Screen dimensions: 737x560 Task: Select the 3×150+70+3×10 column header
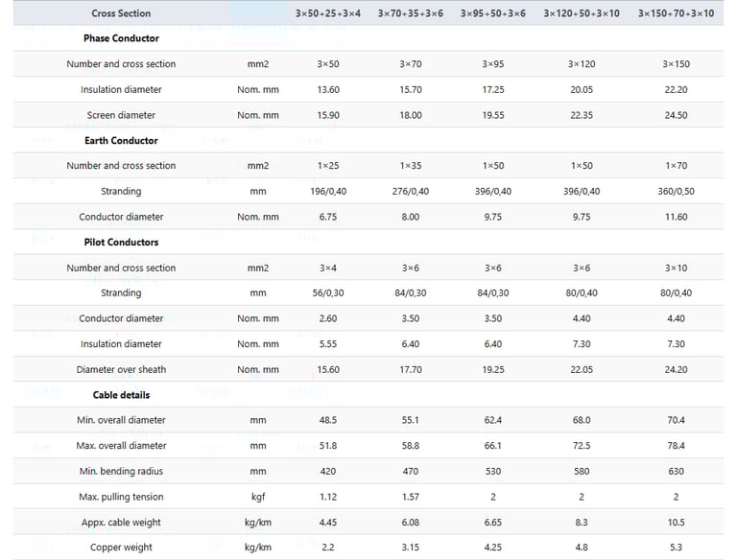676,13
